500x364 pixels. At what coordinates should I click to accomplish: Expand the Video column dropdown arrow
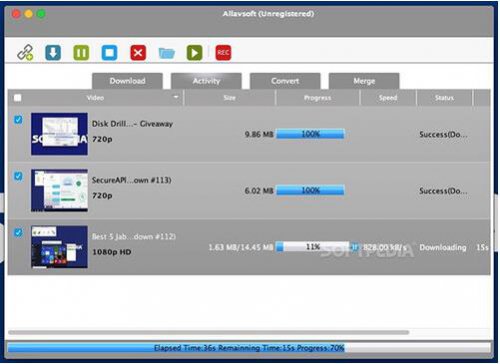176,97
